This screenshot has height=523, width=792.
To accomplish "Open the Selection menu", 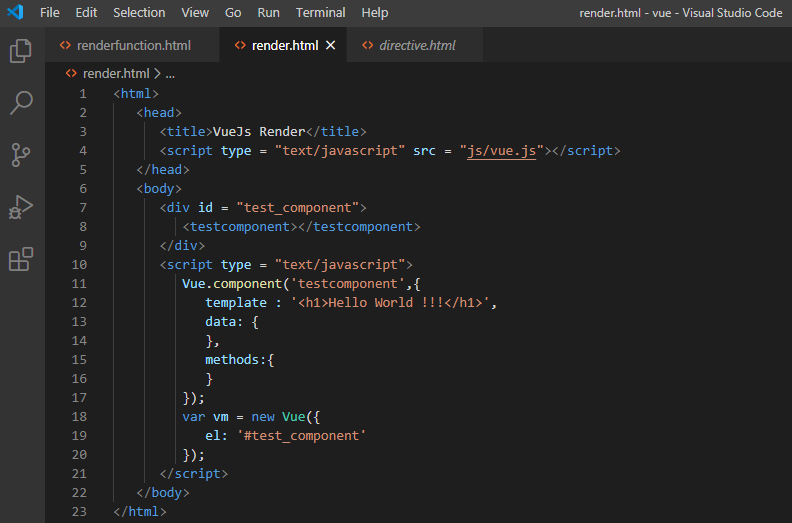I will (139, 13).
